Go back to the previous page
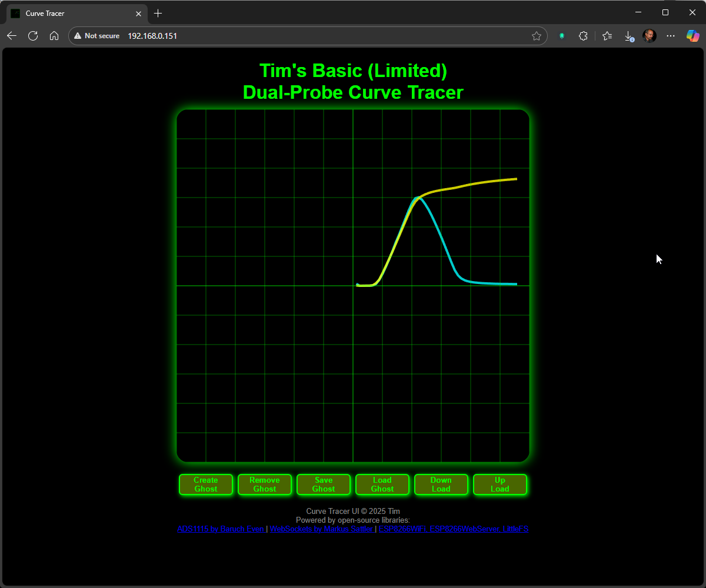Viewport: 706px width, 588px height. (x=12, y=36)
